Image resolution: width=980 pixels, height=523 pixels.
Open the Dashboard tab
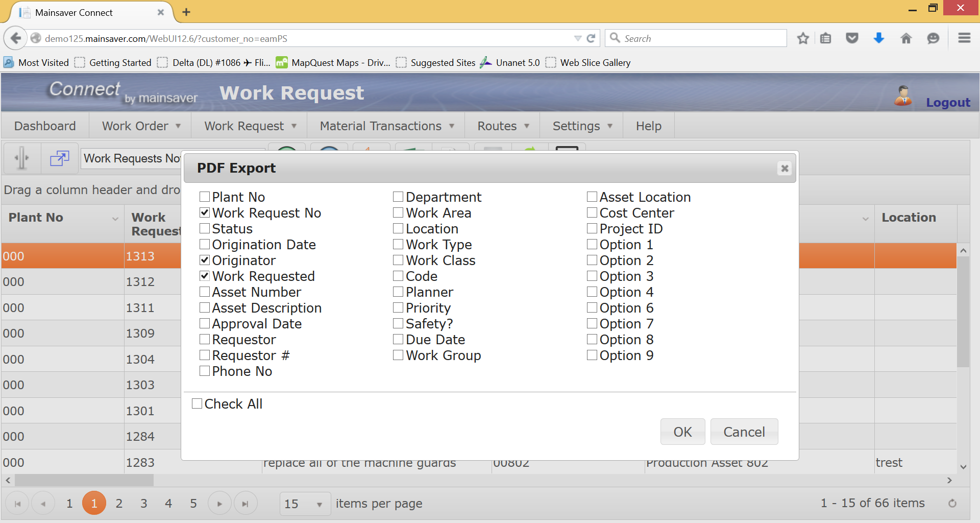tap(45, 126)
